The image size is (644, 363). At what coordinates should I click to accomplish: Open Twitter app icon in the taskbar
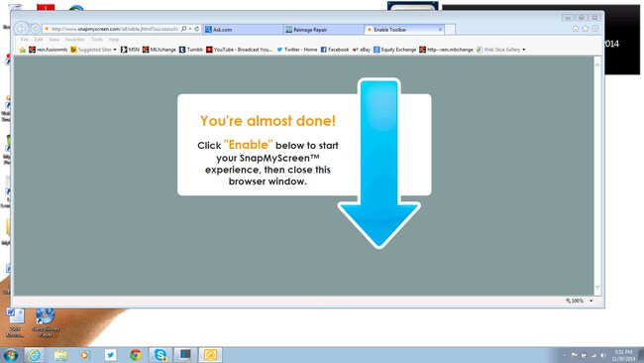click(111, 355)
